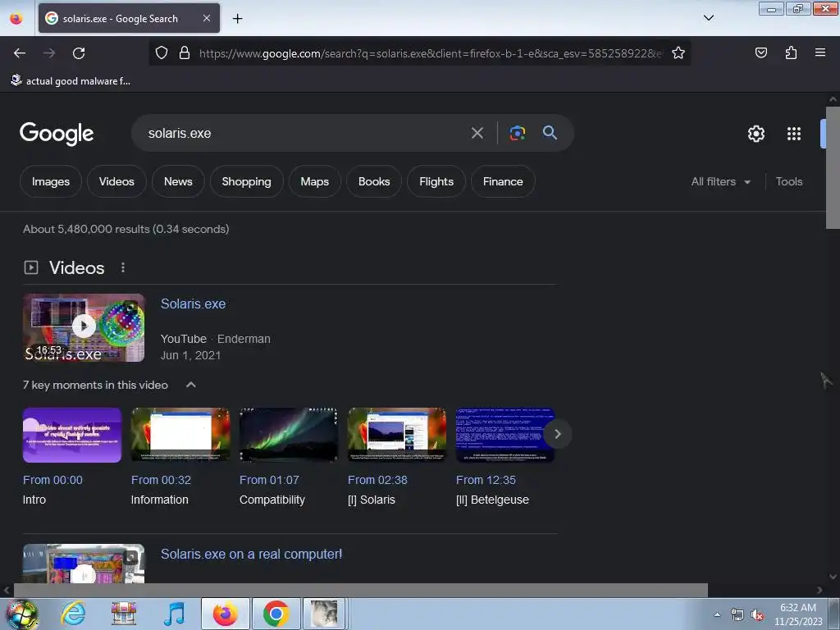Select the Flights filter chip
This screenshot has width=840, height=630.
point(436,181)
